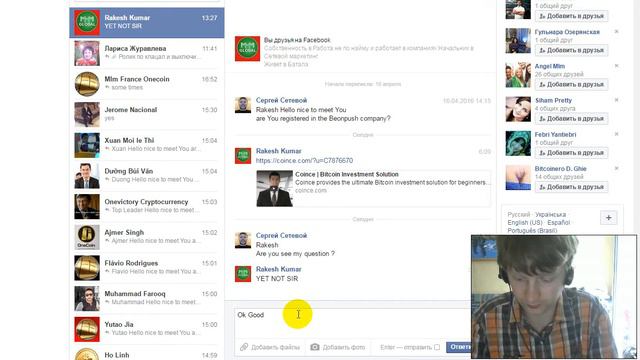Open Yutao Jia conversation

[147, 329]
